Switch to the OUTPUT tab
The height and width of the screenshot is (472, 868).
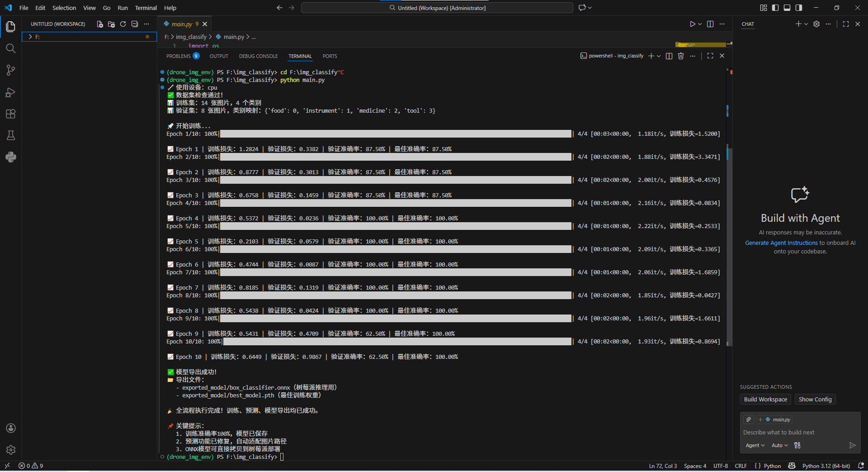coord(219,56)
